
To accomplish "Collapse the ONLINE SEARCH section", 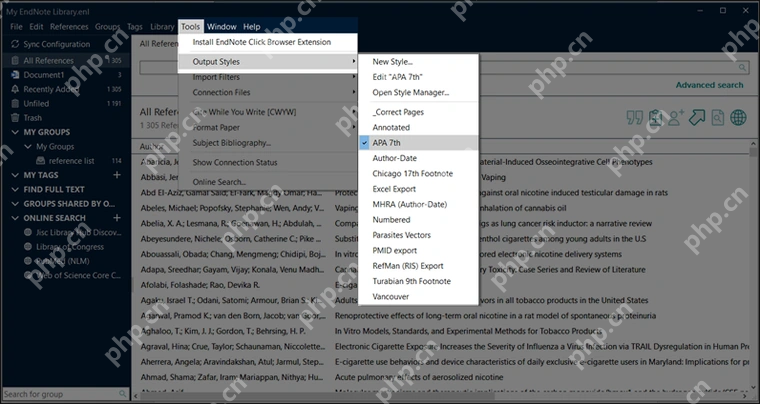I will (15, 218).
